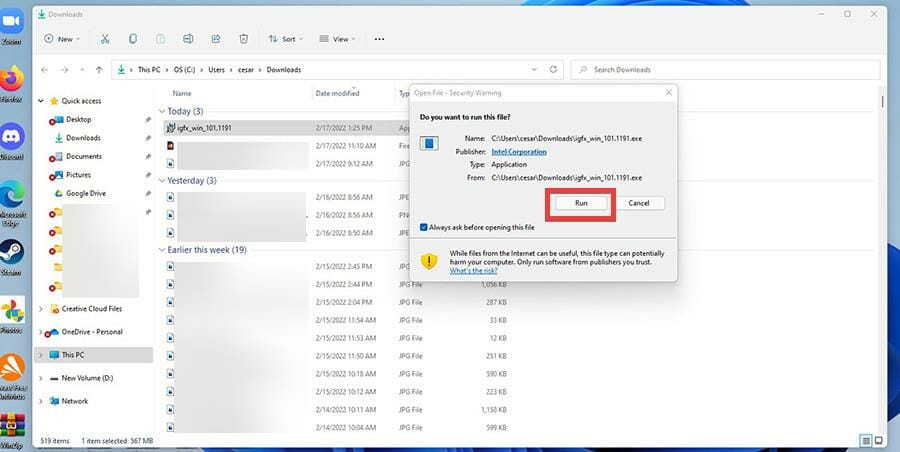Expand Creative Cloud Files node

tap(41, 309)
